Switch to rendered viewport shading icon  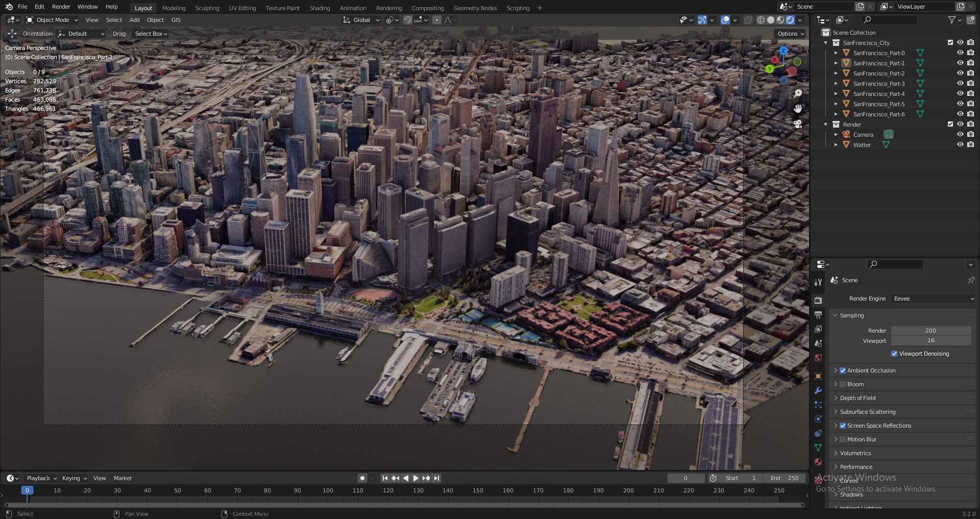pos(790,20)
